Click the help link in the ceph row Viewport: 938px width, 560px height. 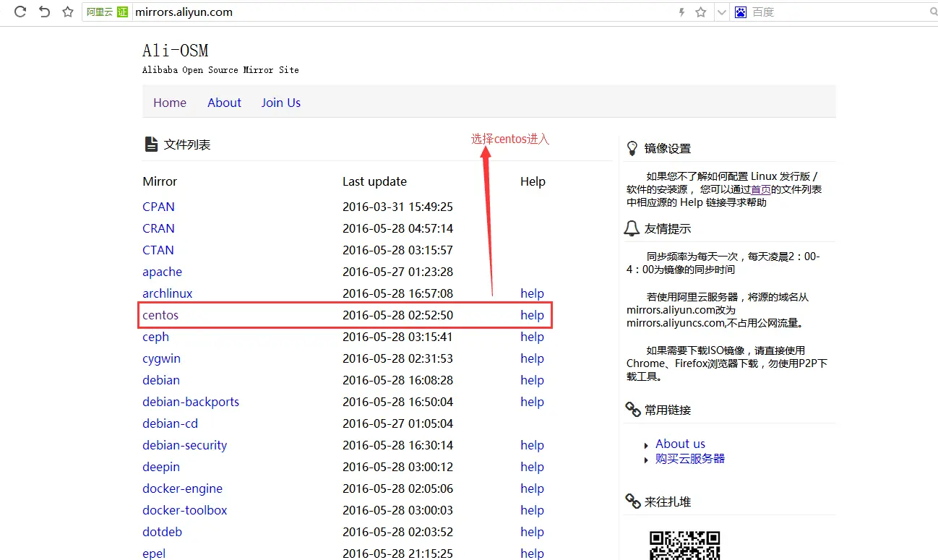click(532, 337)
